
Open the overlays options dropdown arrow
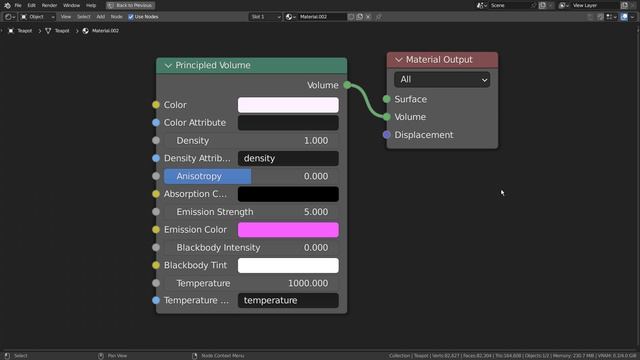(x=632, y=17)
